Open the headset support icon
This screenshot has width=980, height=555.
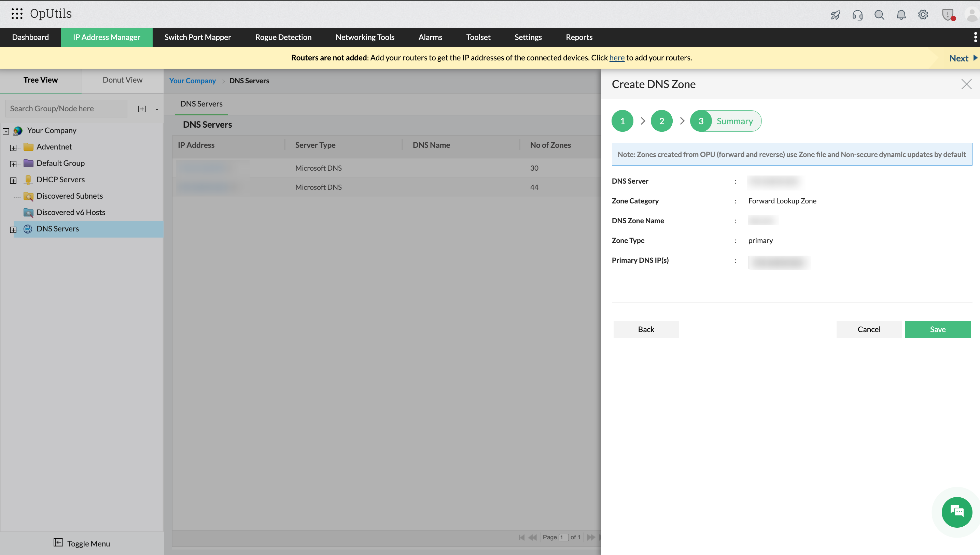(857, 15)
